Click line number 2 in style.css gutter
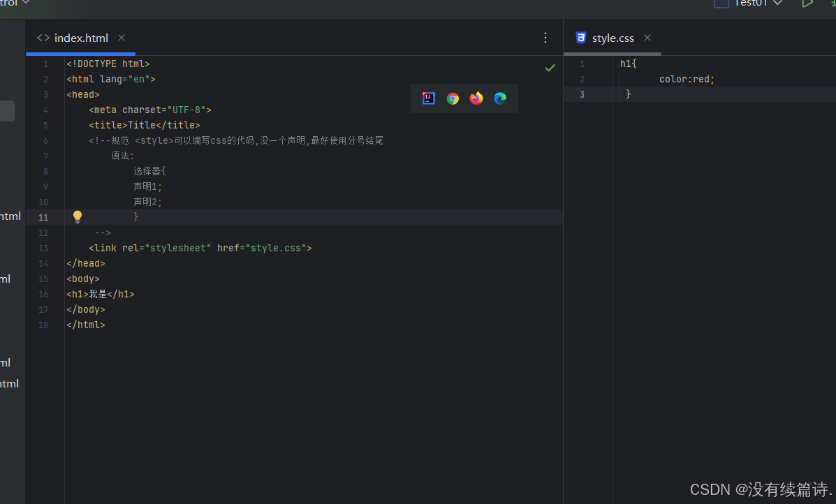Image resolution: width=836 pixels, height=504 pixels. coord(582,80)
